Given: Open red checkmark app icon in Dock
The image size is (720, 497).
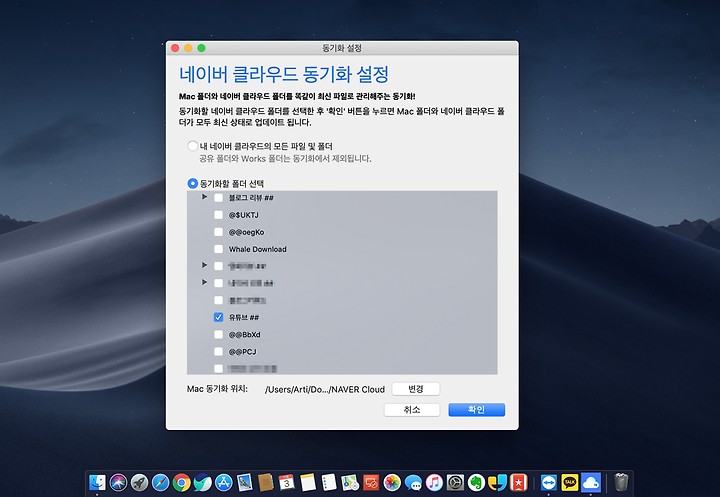Looking at the screenshot, I should coord(371,483).
